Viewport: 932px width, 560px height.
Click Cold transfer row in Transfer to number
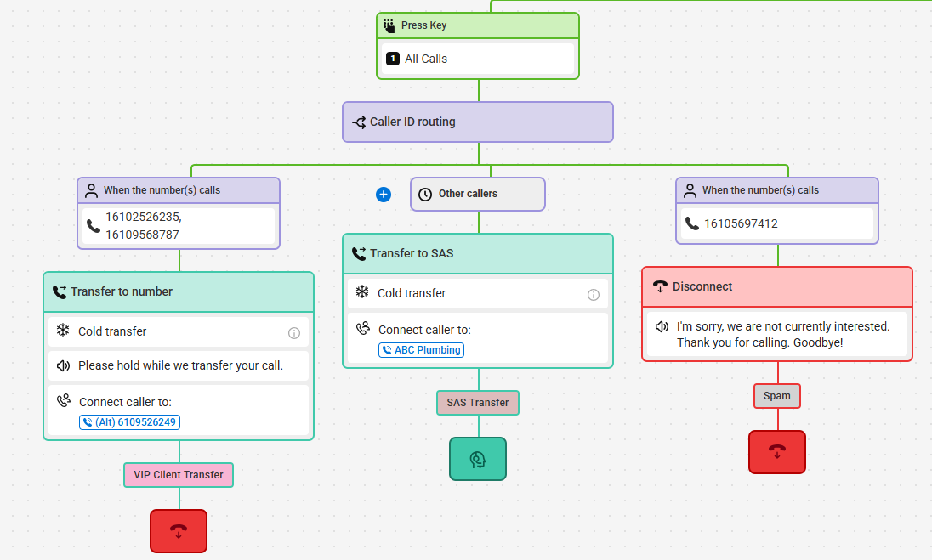[179, 332]
